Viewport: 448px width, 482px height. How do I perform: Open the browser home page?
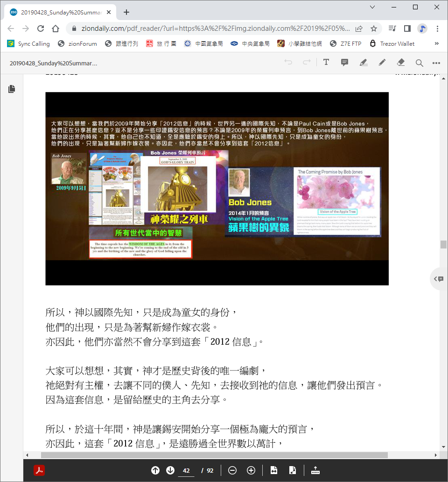tap(56, 28)
